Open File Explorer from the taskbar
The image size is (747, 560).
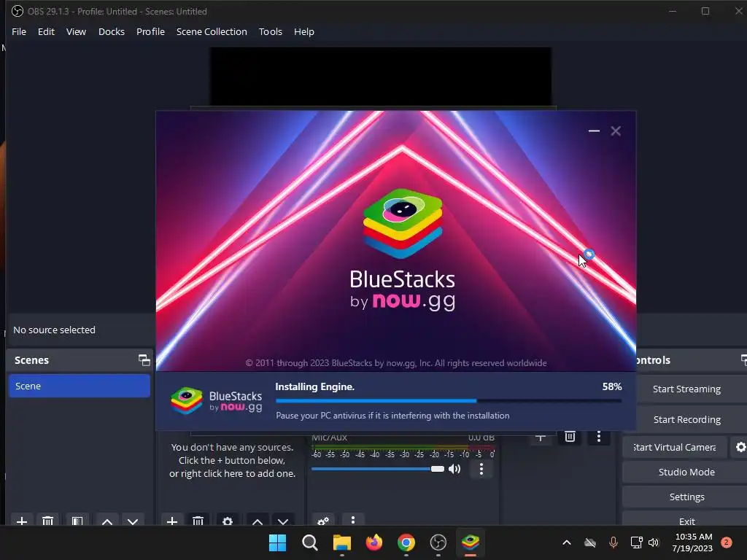pyautogui.click(x=341, y=542)
